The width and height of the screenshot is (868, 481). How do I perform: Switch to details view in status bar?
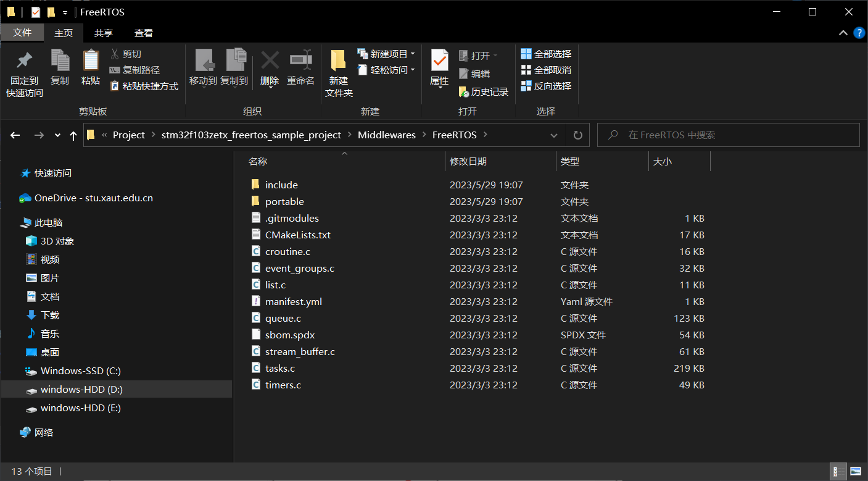[x=838, y=472]
